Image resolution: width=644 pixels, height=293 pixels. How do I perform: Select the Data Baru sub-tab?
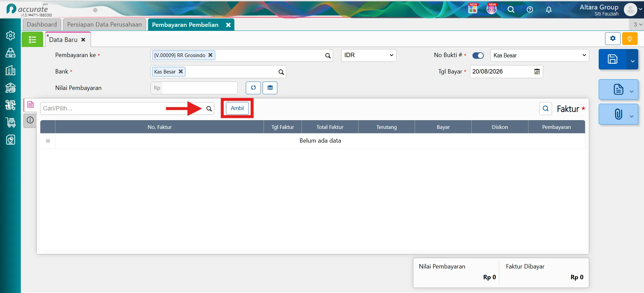tap(63, 40)
